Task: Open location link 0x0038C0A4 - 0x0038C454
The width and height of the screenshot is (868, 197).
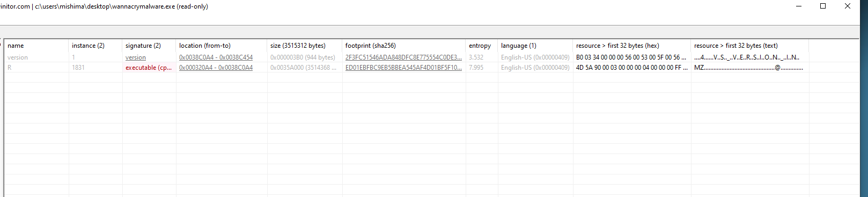Action: tap(216, 57)
